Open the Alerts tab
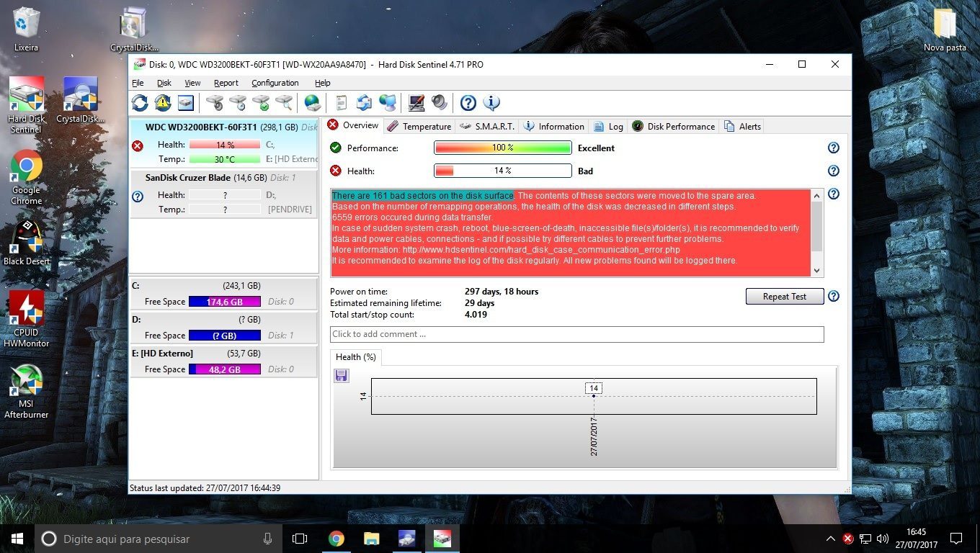The width and height of the screenshot is (980, 553). click(743, 126)
